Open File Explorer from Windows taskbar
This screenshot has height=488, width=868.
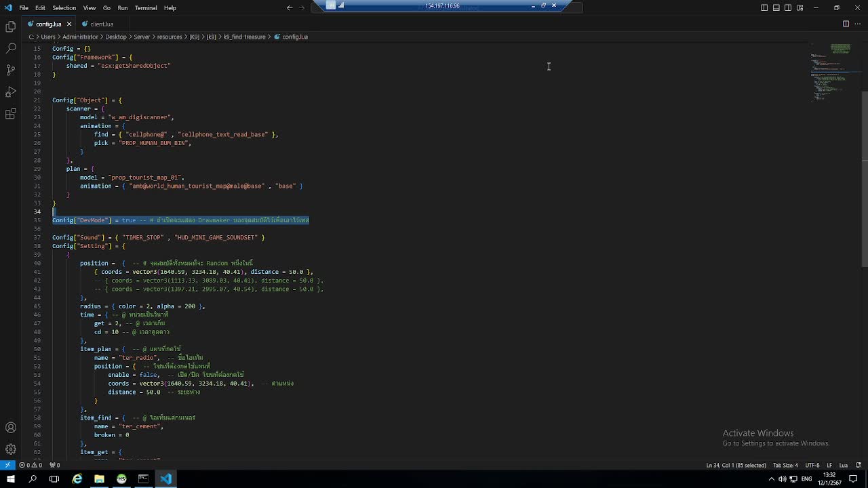click(x=99, y=479)
